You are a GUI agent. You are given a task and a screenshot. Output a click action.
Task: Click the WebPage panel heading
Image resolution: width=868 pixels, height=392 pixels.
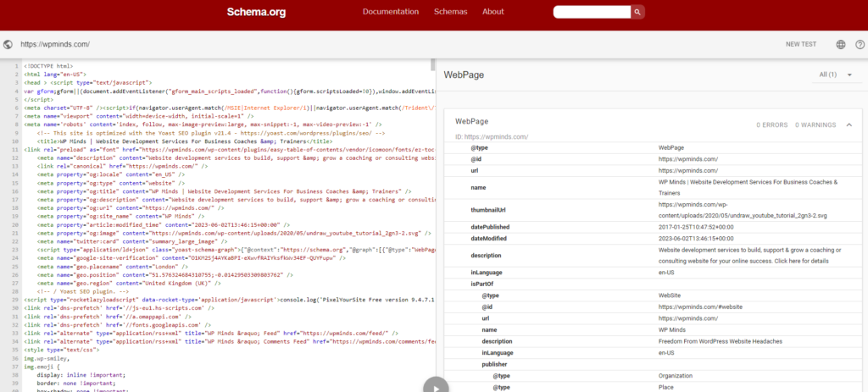[464, 75]
